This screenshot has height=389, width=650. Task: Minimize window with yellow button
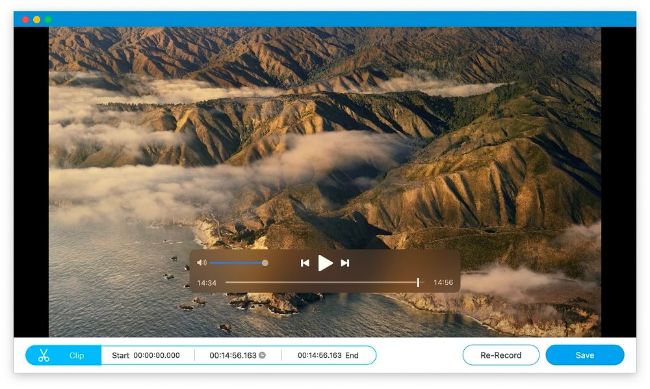click(x=36, y=19)
